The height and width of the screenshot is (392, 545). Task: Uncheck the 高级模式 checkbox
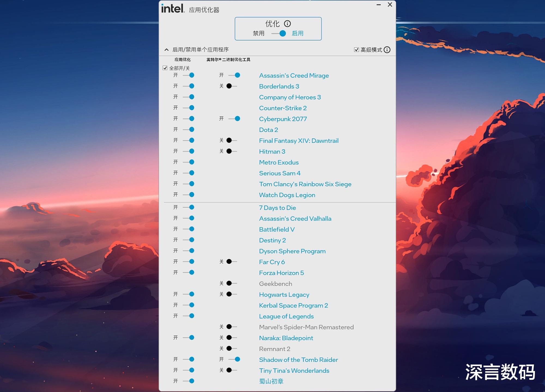point(356,50)
